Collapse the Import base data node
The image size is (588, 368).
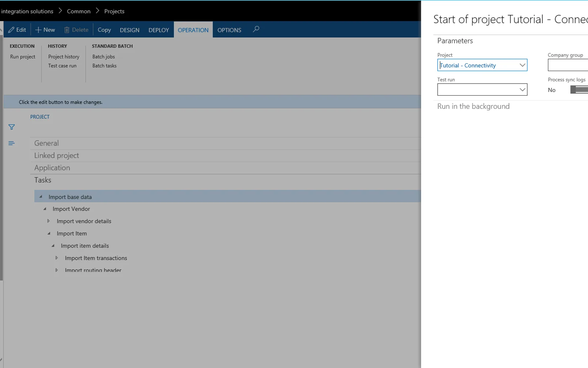41,197
